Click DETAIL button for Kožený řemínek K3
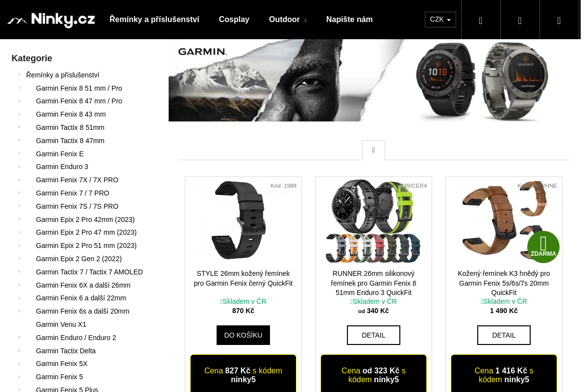588x392 pixels. click(x=504, y=335)
